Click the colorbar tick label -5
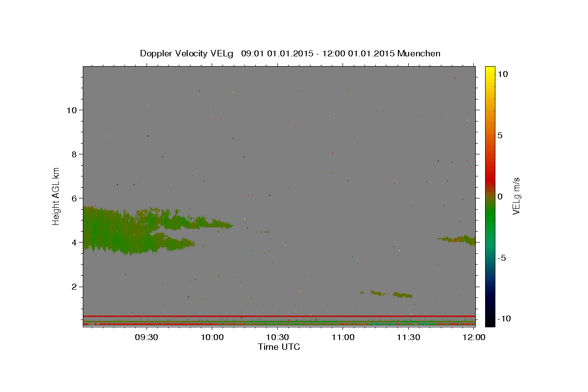This screenshot has height=392, width=588. coord(501,258)
